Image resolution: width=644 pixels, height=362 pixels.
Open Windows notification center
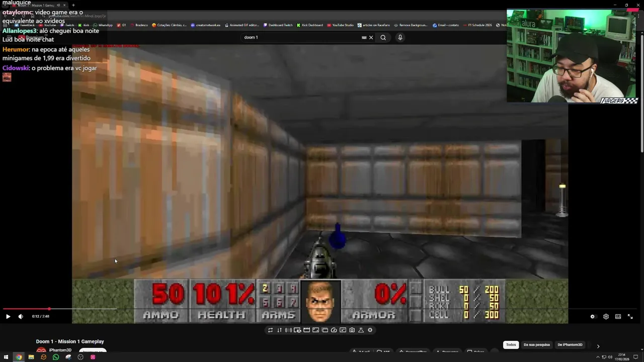[x=635, y=357]
